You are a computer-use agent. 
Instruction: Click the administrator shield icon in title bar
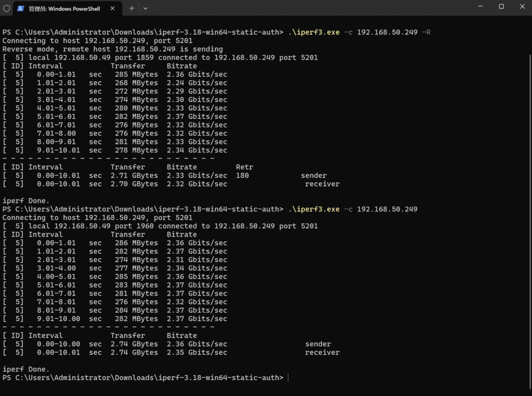coord(6,8)
